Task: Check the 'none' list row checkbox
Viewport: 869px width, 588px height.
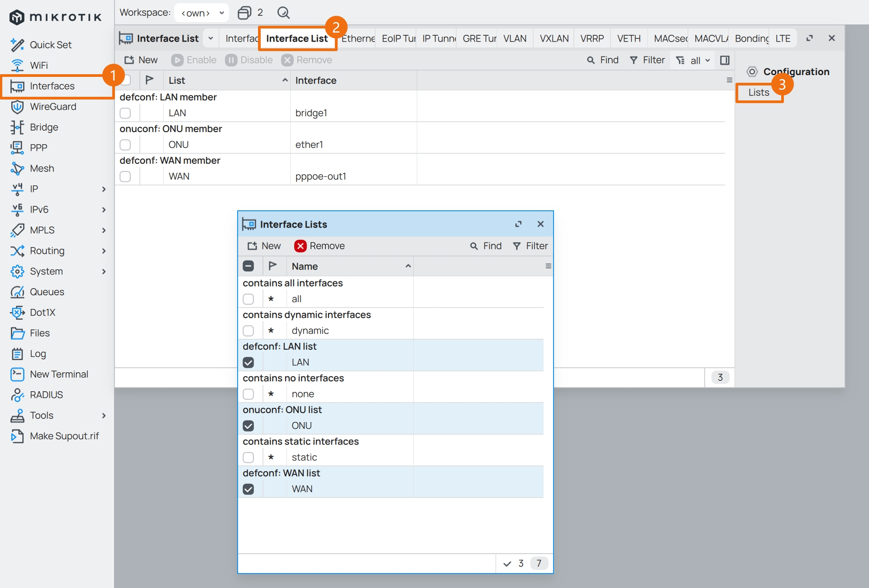Action: [248, 394]
